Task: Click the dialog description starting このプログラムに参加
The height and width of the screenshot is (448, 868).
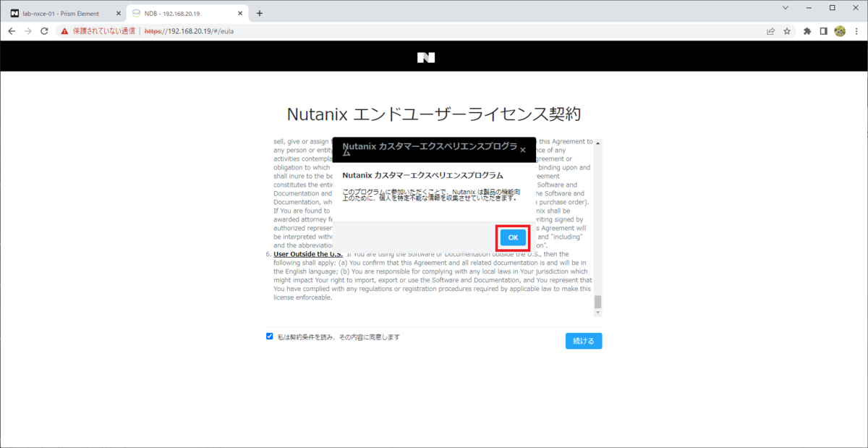Action: click(x=431, y=194)
